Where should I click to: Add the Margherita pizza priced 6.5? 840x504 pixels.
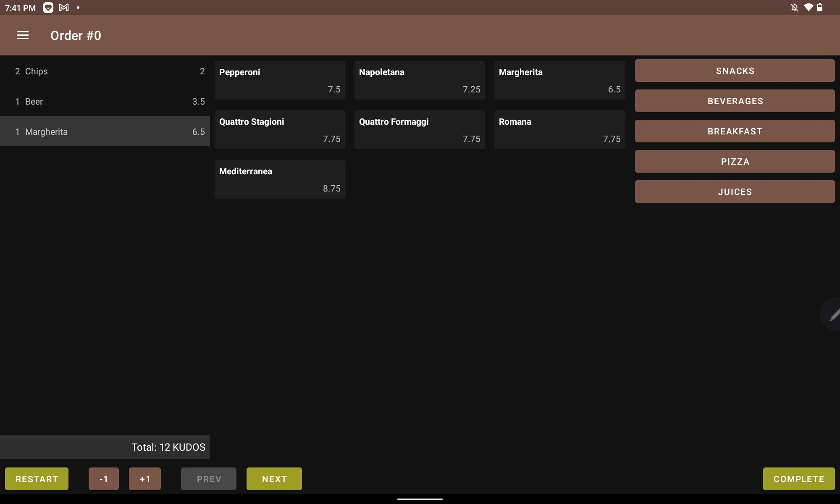[559, 80]
